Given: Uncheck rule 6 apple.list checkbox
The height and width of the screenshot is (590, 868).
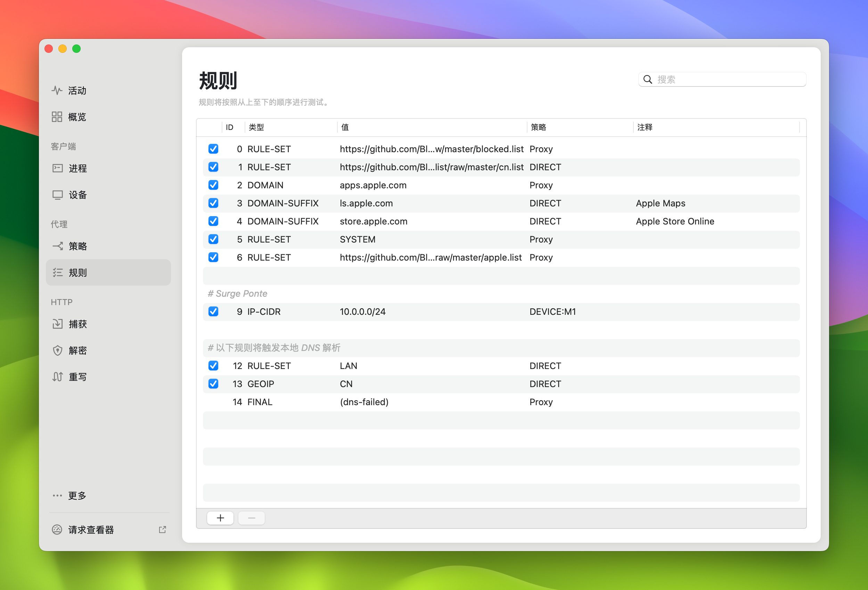Looking at the screenshot, I should 213,257.
